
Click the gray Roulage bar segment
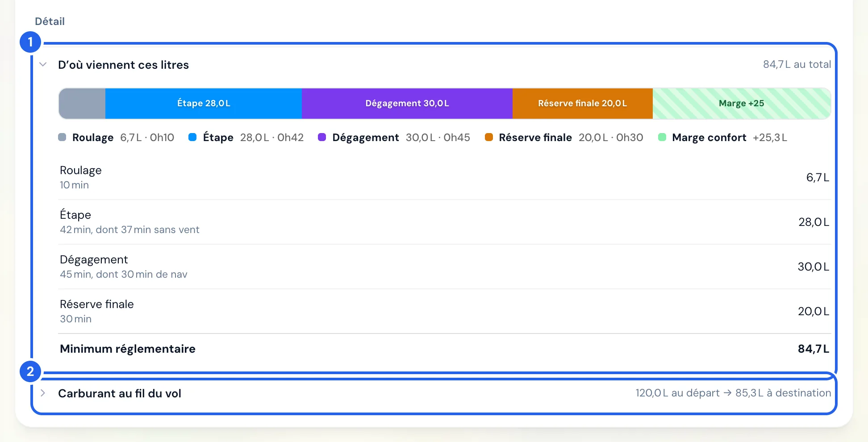coord(82,104)
